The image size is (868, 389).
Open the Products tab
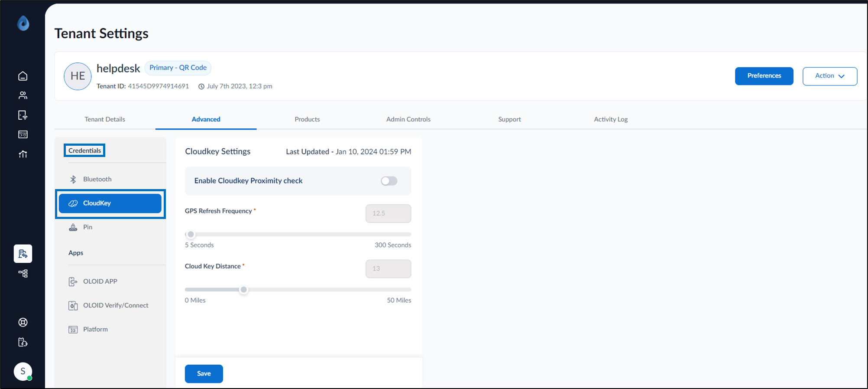[x=307, y=119]
